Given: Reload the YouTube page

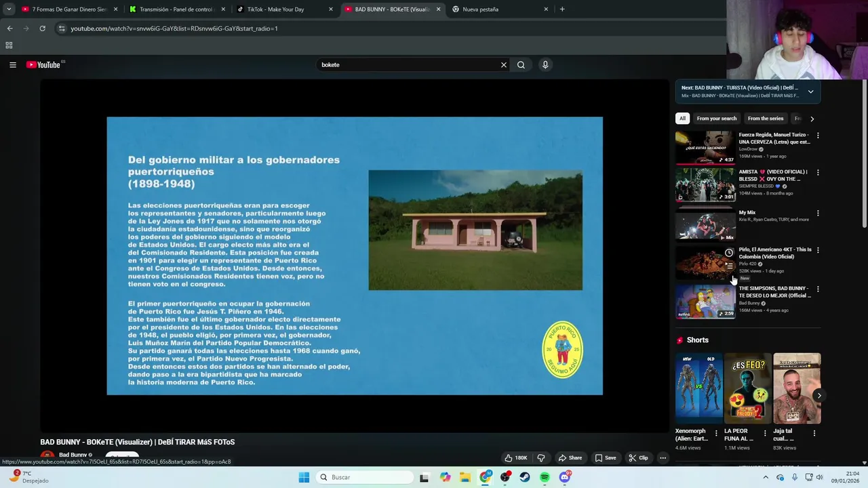Looking at the screenshot, I should 42,28.
